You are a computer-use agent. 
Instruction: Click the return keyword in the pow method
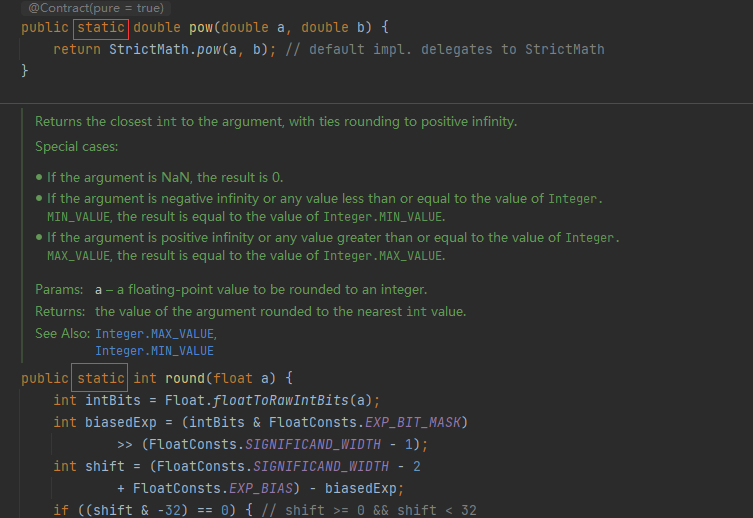tap(77, 49)
